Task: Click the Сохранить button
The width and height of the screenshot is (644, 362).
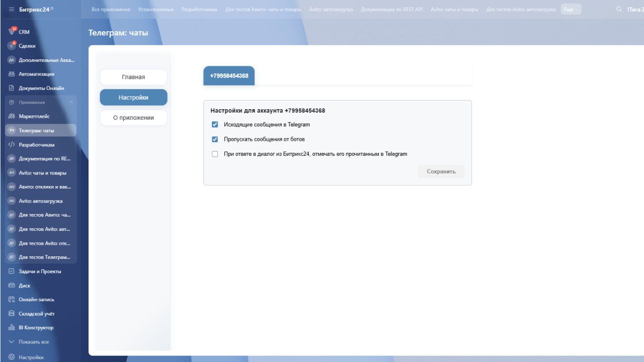Action: click(x=441, y=171)
